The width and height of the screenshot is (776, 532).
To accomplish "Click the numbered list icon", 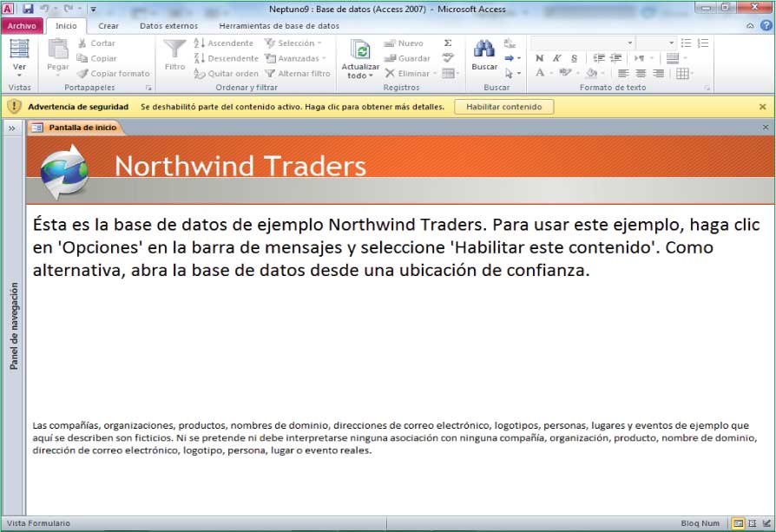I will pyautogui.click(x=703, y=43).
